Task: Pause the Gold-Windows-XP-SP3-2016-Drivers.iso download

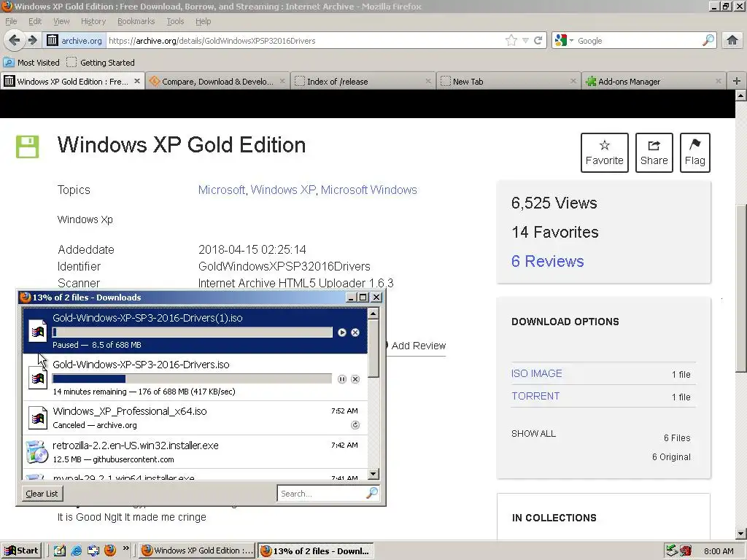Action: tap(341, 379)
